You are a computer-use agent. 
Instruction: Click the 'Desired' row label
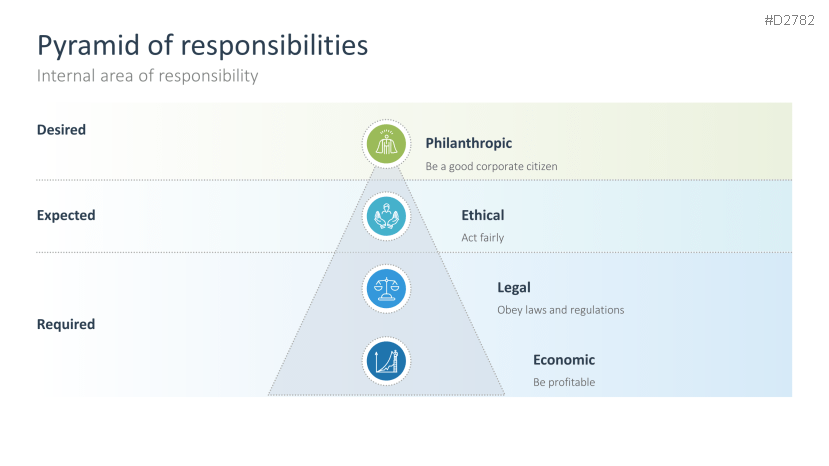click(61, 130)
